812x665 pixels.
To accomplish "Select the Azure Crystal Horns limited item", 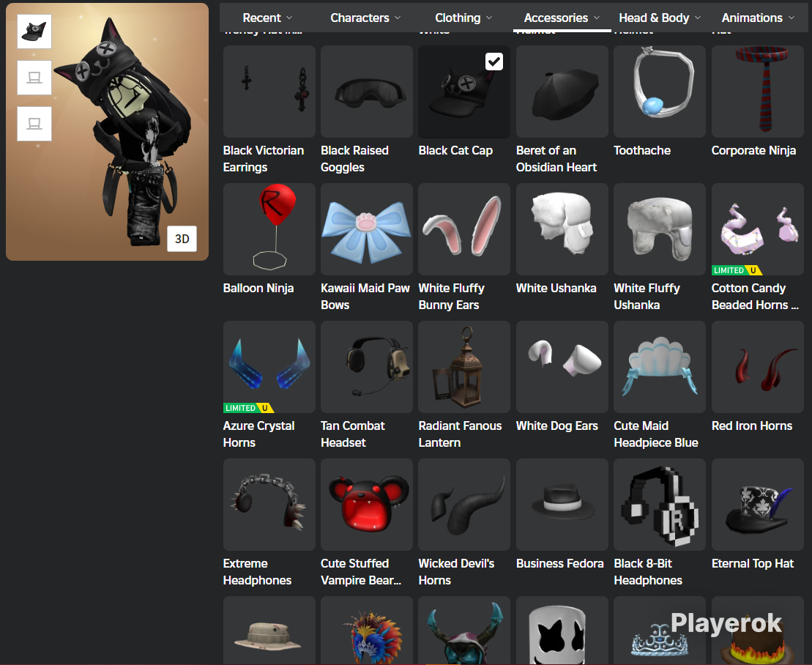I will (x=269, y=367).
